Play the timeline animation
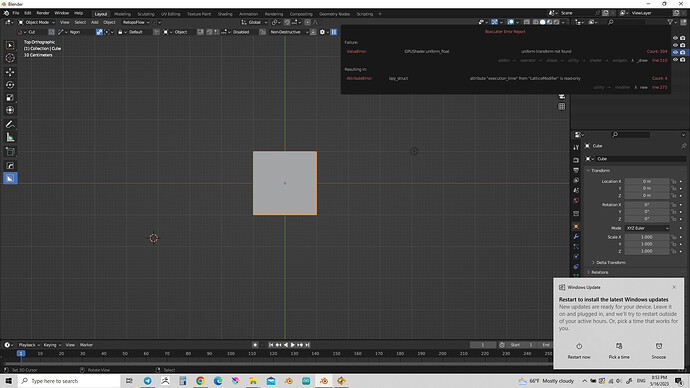 click(x=293, y=345)
